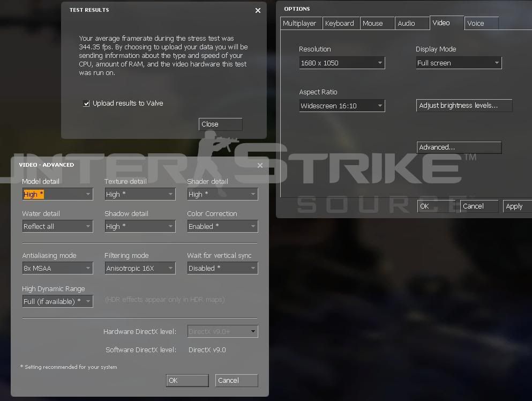Close the Test Results dialog
Screen dimensions: 532x401
pyautogui.click(x=258, y=11)
